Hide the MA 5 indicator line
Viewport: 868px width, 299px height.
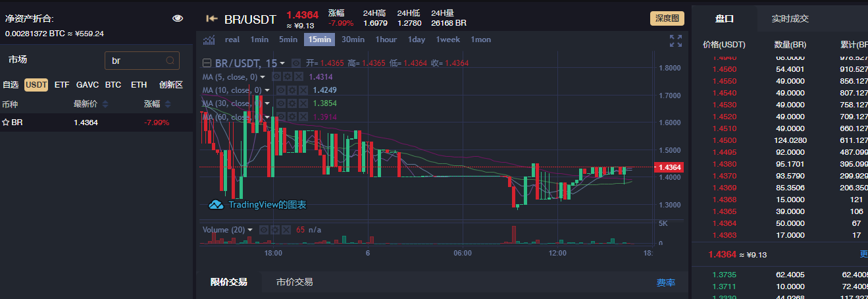click(277, 76)
